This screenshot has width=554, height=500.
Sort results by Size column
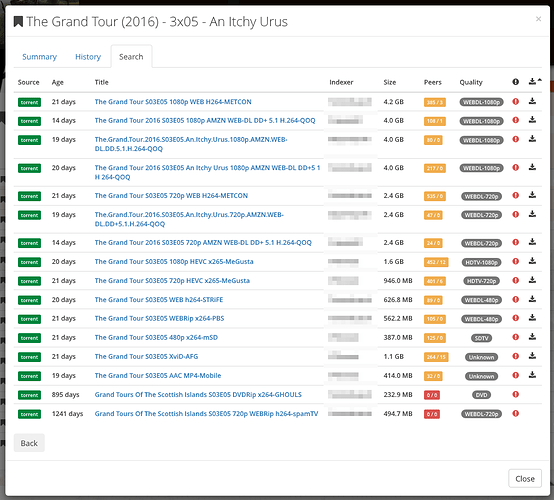(390, 82)
